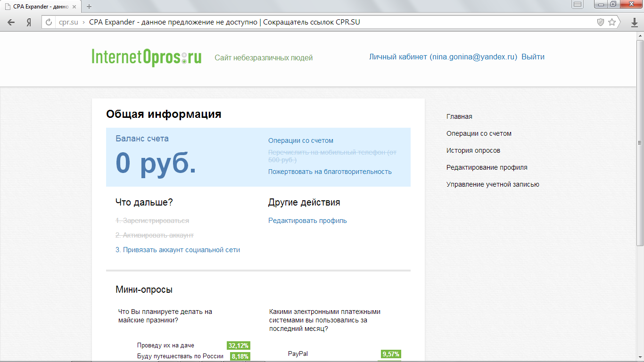
Task: Click the scrollbar up arrow
Action: pos(640,36)
